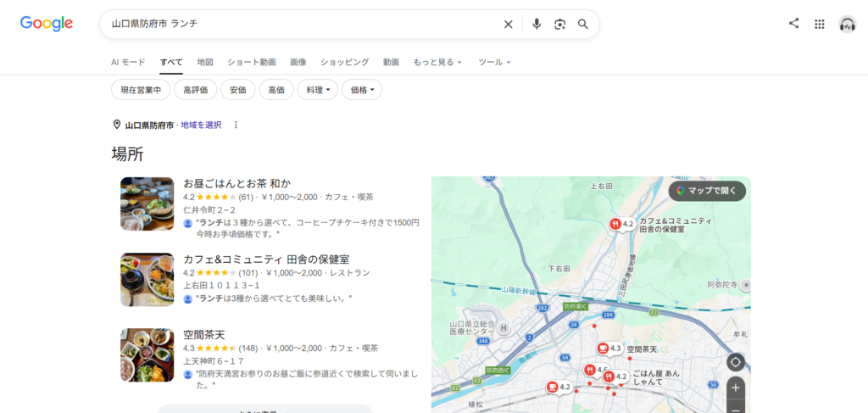Center map on my location
The width and height of the screenshot is (868, 413).
click(x=736, y=363)
